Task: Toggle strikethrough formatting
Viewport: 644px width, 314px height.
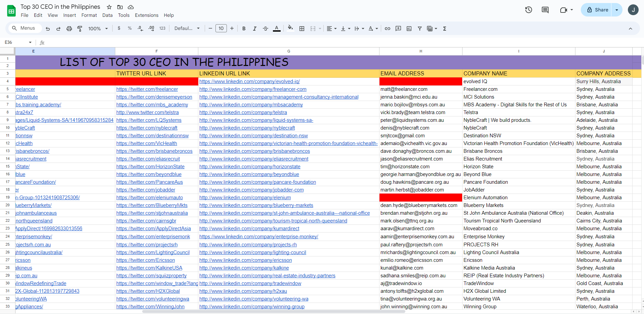Action: (x=266, y=29)
